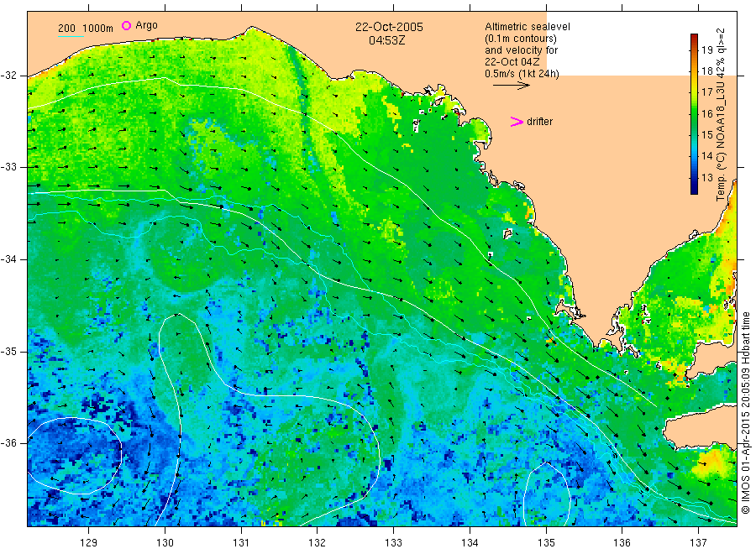This screenshot has width=756, height=554.
Task: Click color bar value 15
Action: tap(706, 135)
